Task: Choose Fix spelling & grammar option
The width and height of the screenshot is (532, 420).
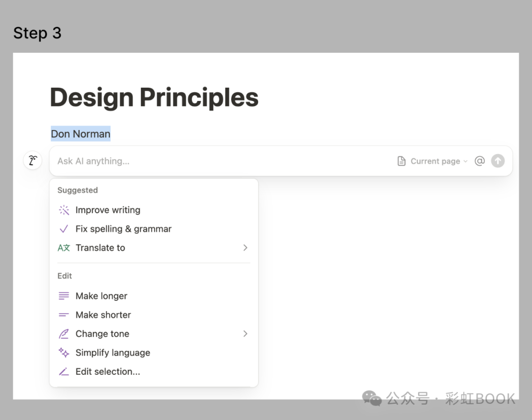Action: 123,229
